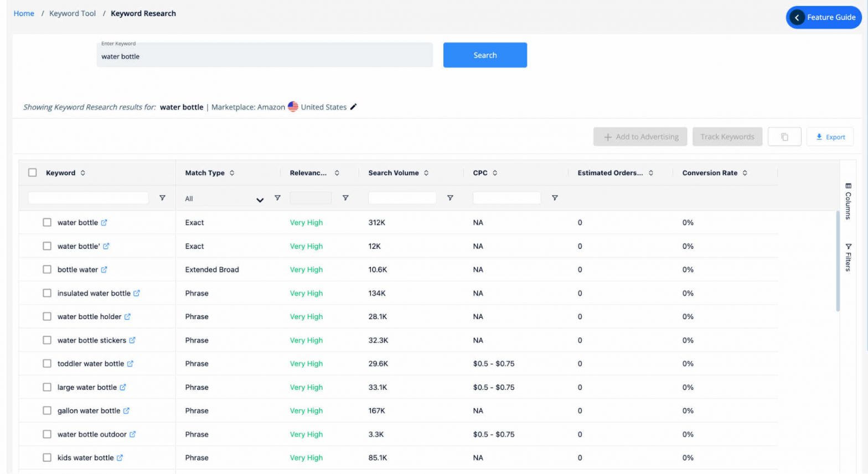This screenshot has height=474, width=868.
Task: Go to Home in breadcrumb
Action: click(24, 13)
